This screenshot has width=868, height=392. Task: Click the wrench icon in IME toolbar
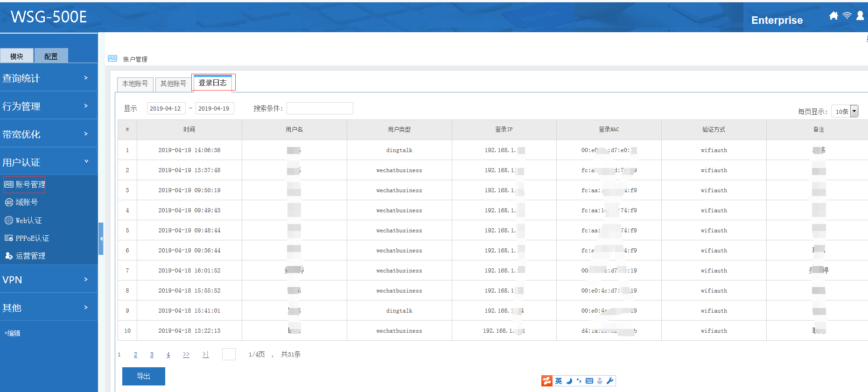[x=609, y=381]
